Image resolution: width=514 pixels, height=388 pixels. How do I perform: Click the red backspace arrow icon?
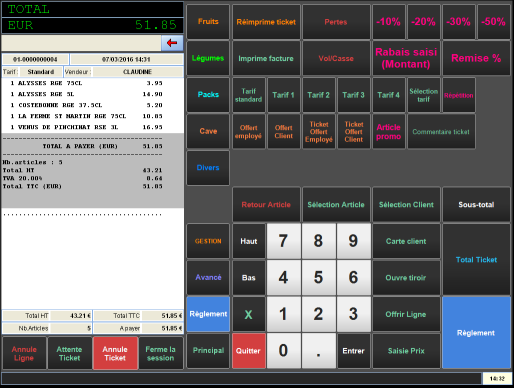(x=172, y=43)
